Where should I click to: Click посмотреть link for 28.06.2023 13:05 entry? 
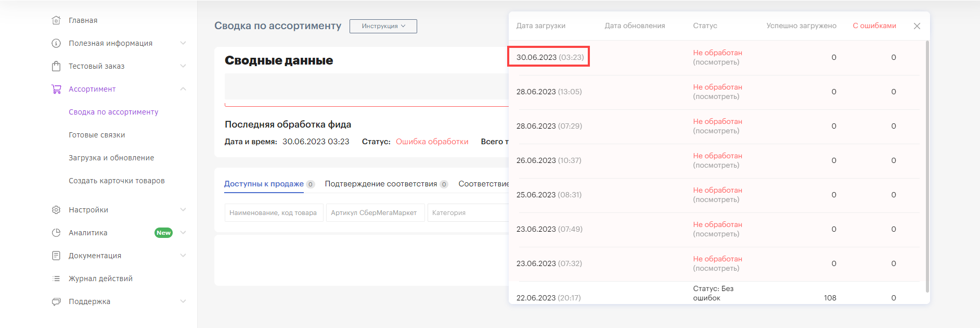(716, 97)
